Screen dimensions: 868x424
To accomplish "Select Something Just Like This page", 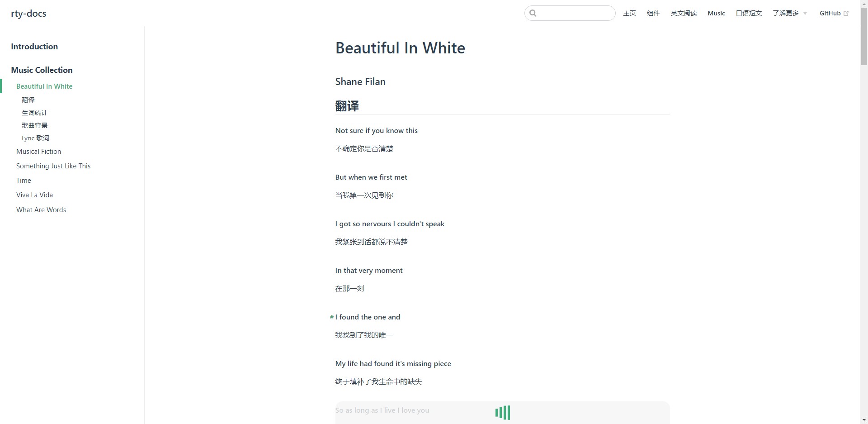I will point(53,166).
